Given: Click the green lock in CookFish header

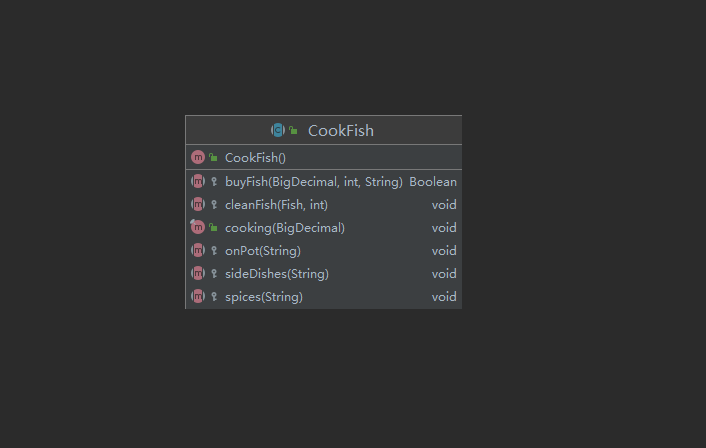Looking at the screenshot, I should 294,131.
